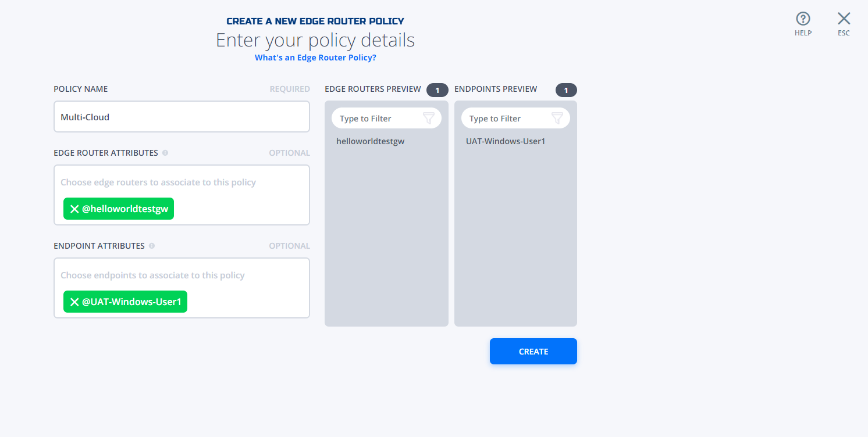The height and width of the screenshot is (437, 868).
Task: Open the "What's an Edge Router Policy?" link
Action: (x=315, y=58)
